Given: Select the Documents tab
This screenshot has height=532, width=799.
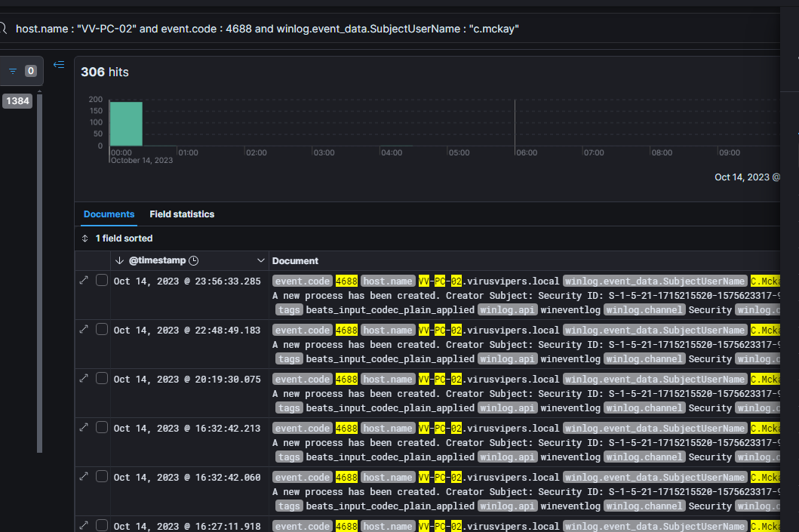Looking at the screenshot, I should pyautogui.click(x=109, y=214).
